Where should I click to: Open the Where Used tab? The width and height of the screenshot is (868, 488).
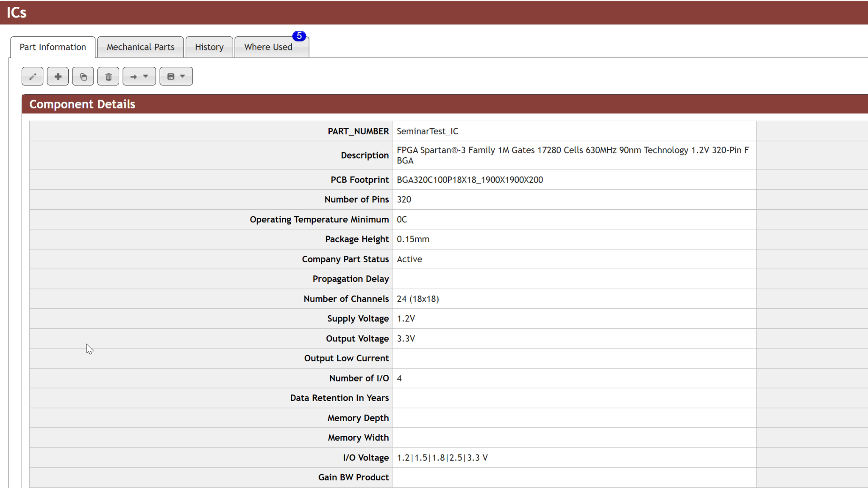[268, 47]
